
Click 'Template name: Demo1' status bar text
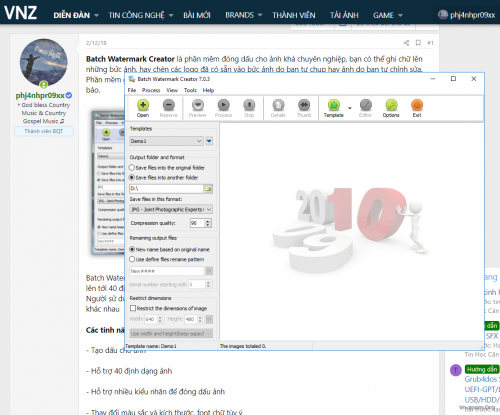coord(151,346)
